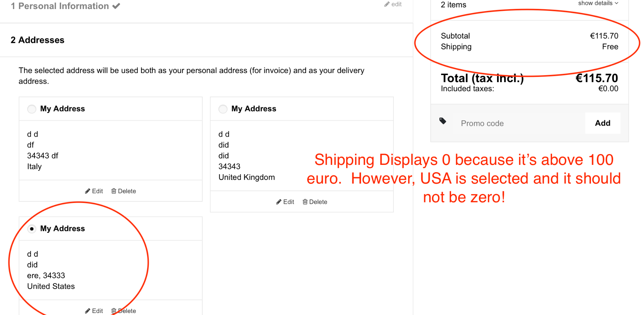This screenshot has height=315, width=644.
Task: Click the pencil icon on the United Kingdom address card
Action: [x=279, y=202]
